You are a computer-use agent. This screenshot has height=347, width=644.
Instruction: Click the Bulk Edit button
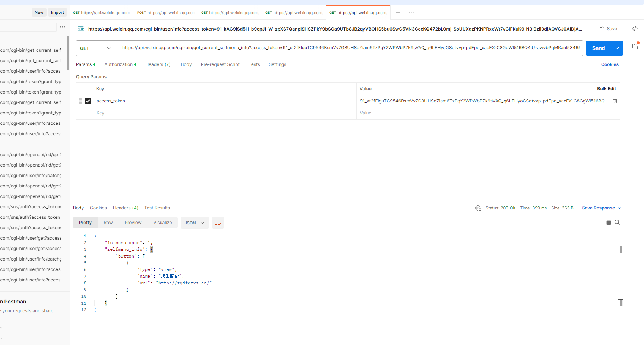606,89
